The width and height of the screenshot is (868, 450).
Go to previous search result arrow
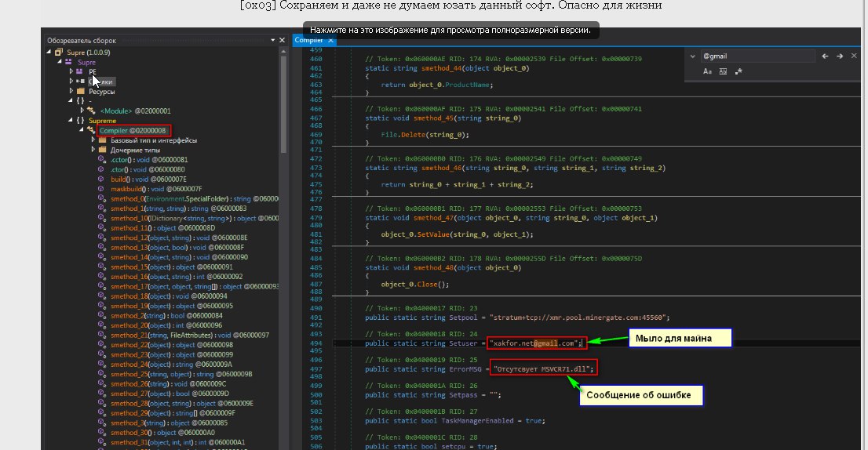(825, 56)
